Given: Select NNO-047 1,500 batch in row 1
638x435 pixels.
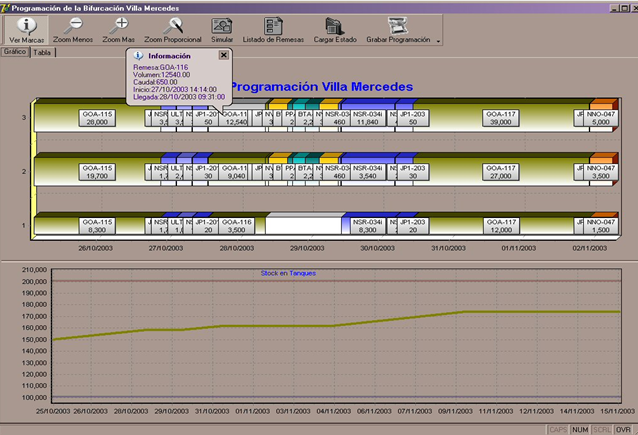Looking at the screenshot, I should click(601, 226).
